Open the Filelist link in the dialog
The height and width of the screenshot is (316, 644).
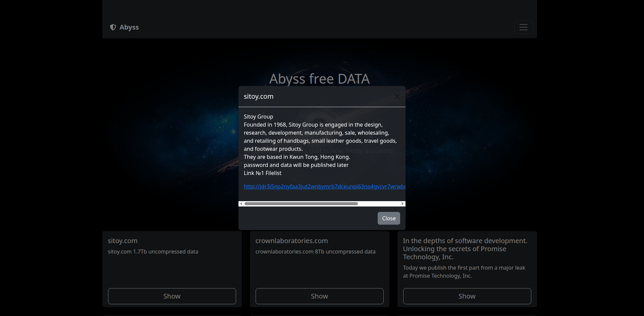click(324, 187)
